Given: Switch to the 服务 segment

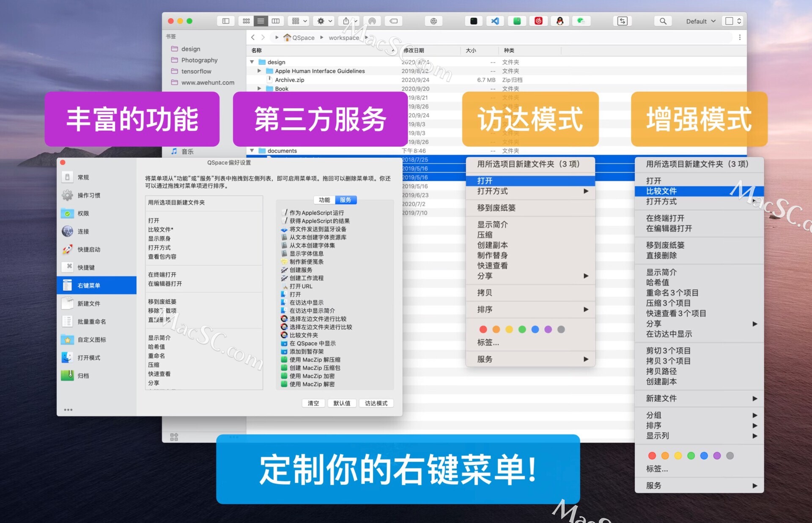Looking at the screenshot, I should click(346, 200).
